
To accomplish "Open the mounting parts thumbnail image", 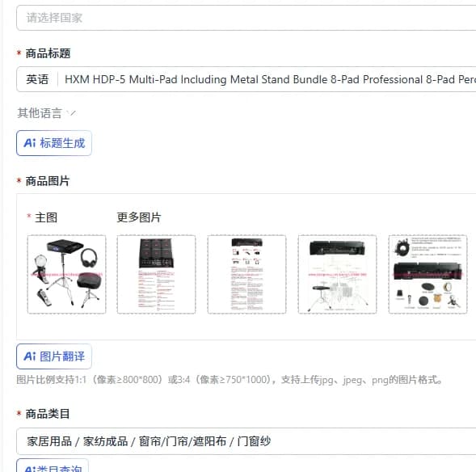I will click(428, 274).
